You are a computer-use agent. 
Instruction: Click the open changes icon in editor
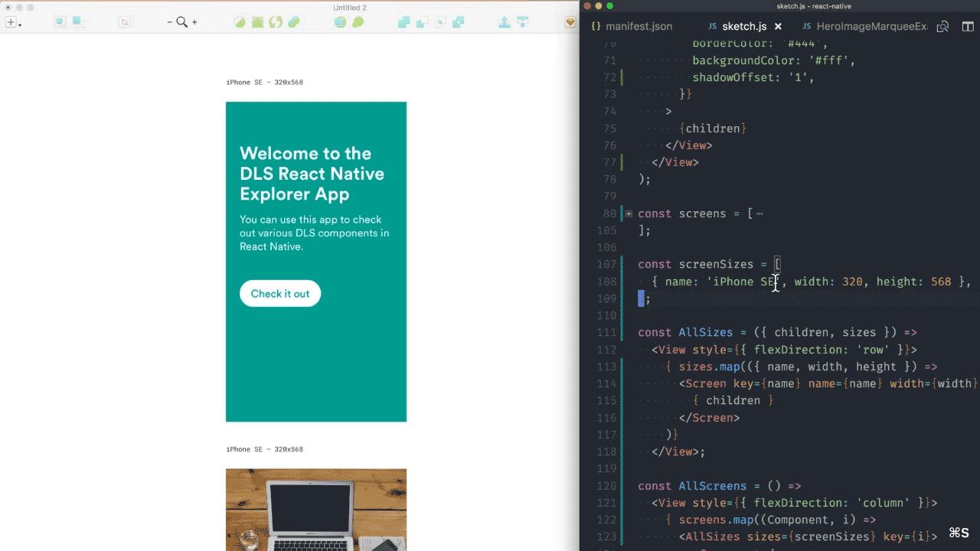[943, 26]
